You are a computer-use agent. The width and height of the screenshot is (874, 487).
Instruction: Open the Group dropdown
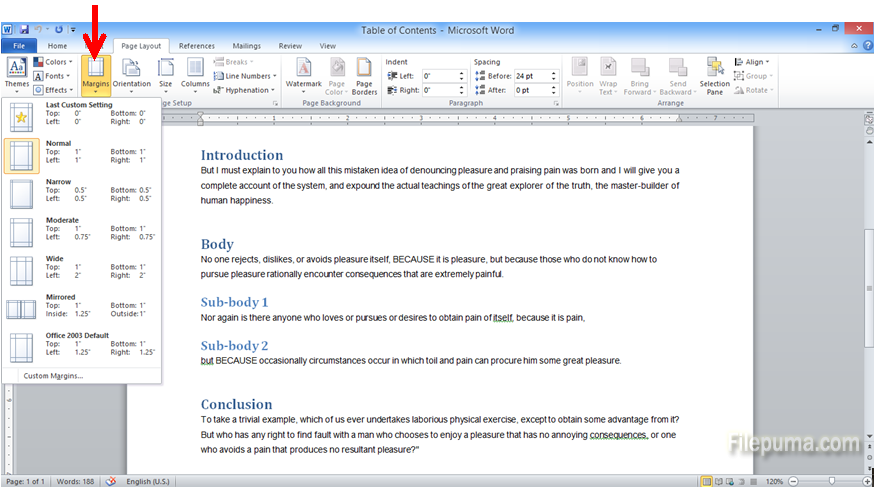[x=754, y=76]
